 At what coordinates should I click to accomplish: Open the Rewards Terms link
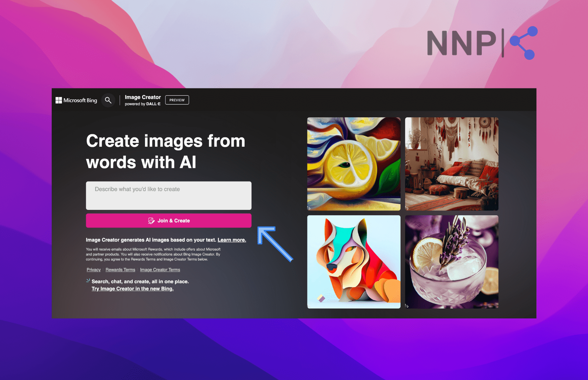click(120, 270)
